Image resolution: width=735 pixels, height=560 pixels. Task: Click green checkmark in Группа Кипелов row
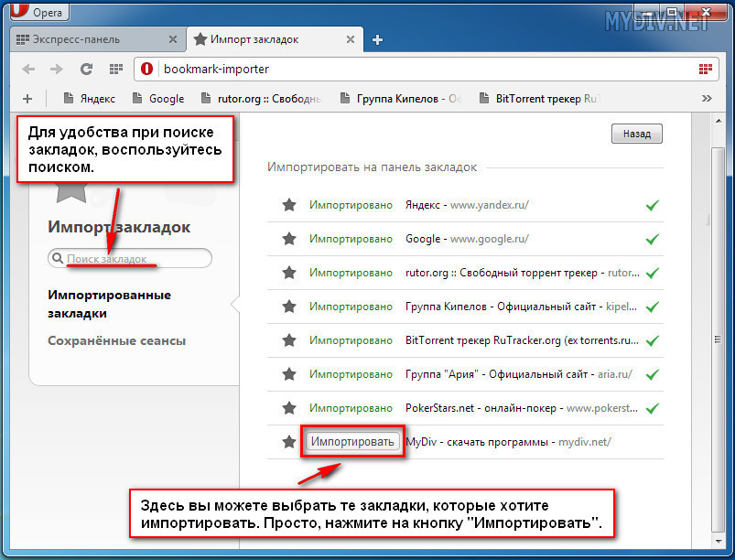tap(652, 307)
